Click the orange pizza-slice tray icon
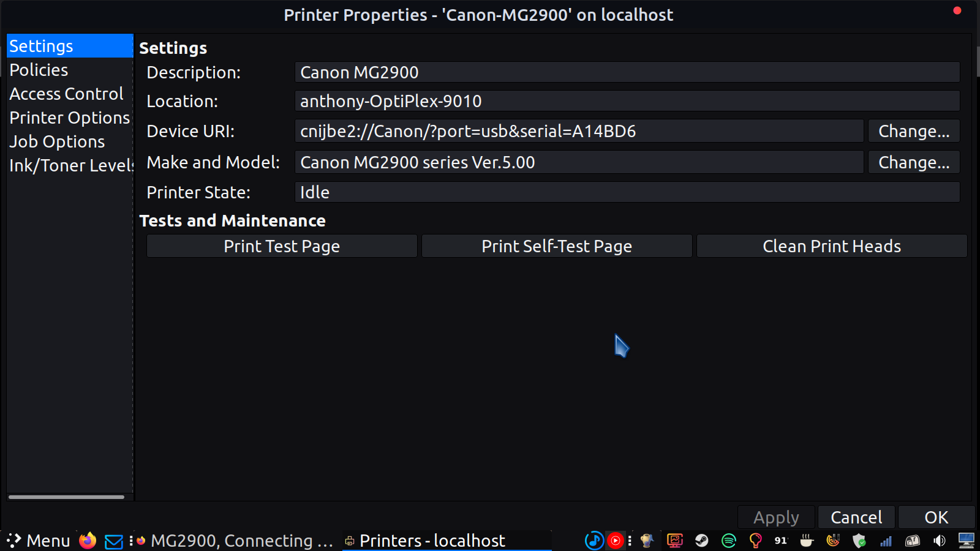Screen dimensions: 980x551 click(x=833, y=541)
